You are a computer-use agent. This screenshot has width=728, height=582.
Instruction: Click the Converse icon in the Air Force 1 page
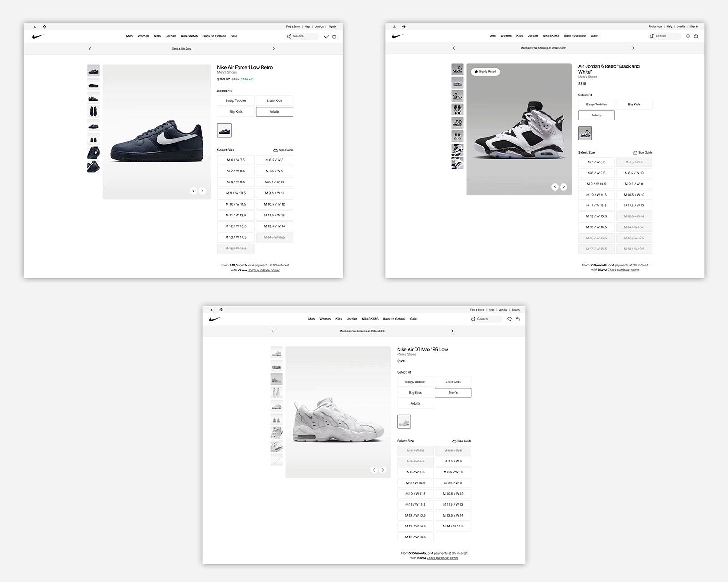coord(45,27)
